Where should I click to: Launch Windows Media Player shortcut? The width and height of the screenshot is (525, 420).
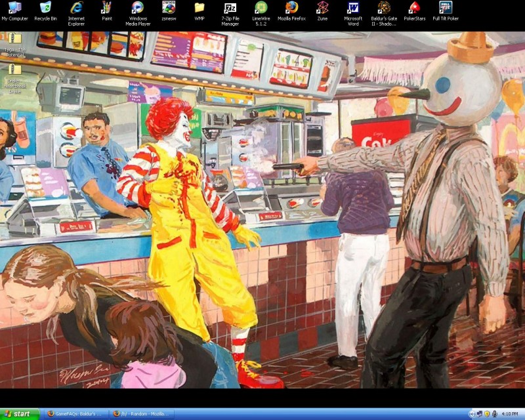pyautogui.click(x=138, y=13)
